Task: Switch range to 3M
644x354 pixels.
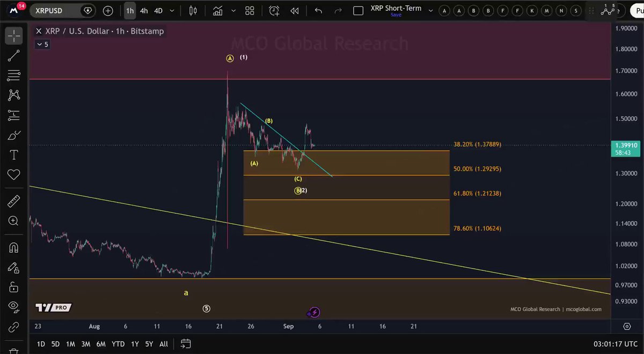Action: [x=85, y=344]
